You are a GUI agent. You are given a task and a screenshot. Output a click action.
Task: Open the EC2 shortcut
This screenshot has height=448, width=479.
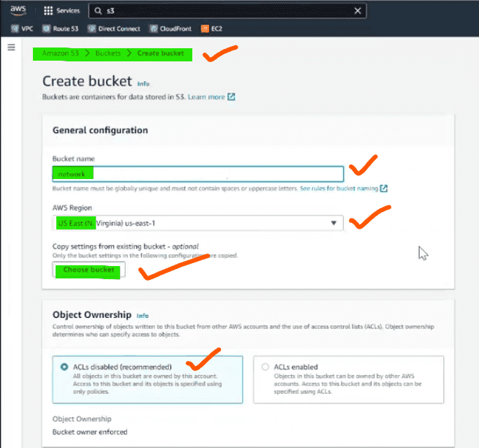211,29
